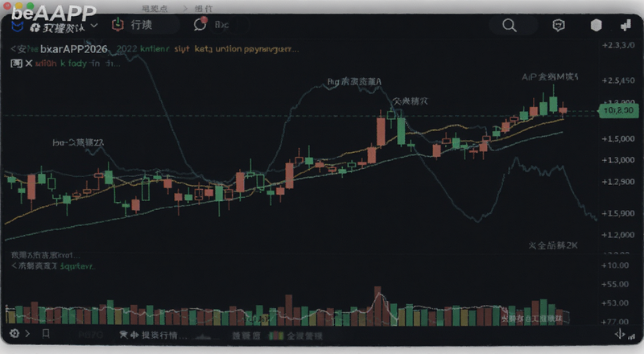Open the tab with red-green download icon

pos(118,25)
